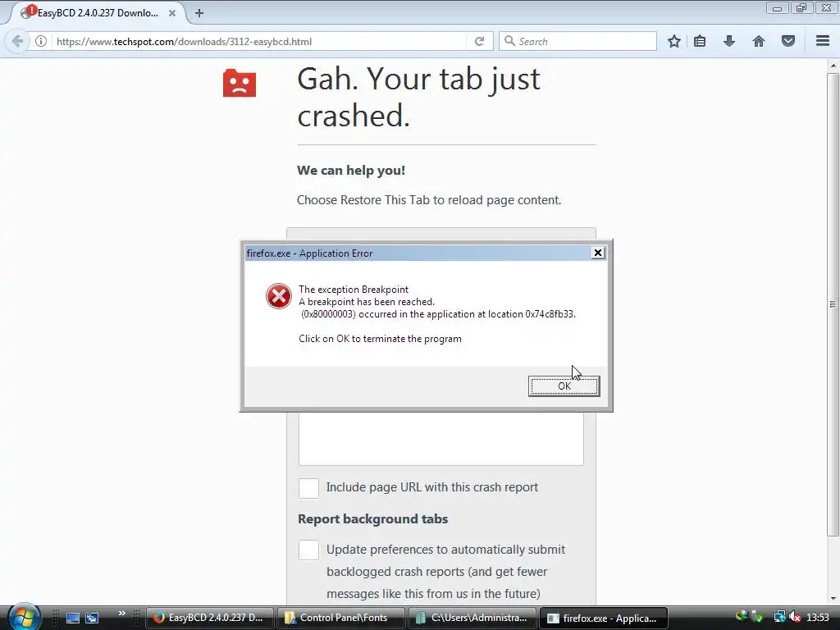This screenshot has width=840, height=630.
Task: Click the 13:53 system clock
Action: click(818, 618)
